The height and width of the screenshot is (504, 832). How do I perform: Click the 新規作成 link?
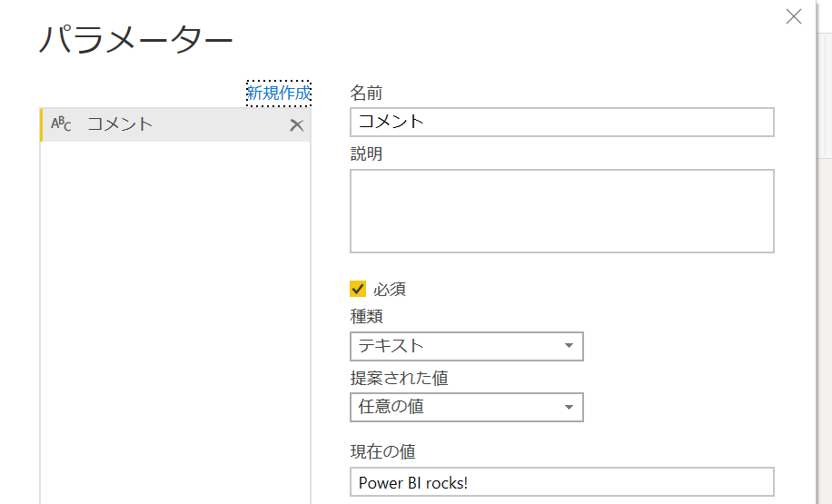pos(279,94)
